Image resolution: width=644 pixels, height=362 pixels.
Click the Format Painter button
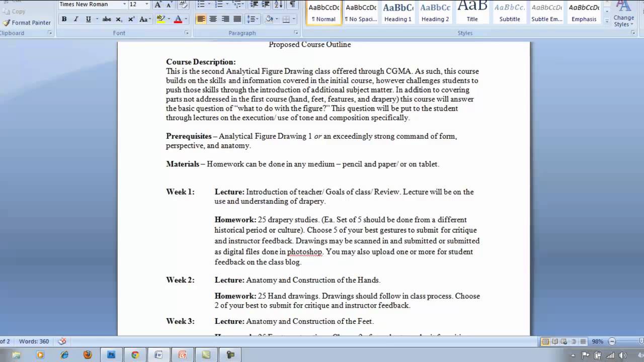coord(27,23)
